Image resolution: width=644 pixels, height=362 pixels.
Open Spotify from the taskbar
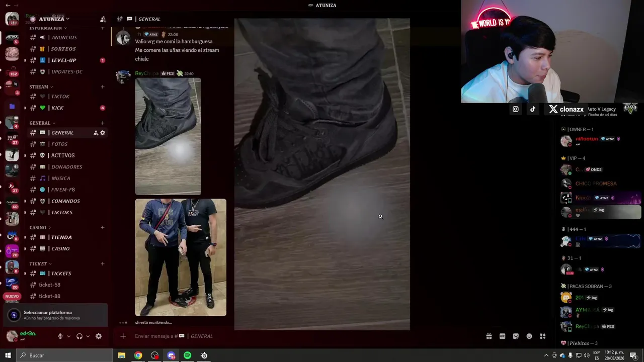[x=188, y=355]
